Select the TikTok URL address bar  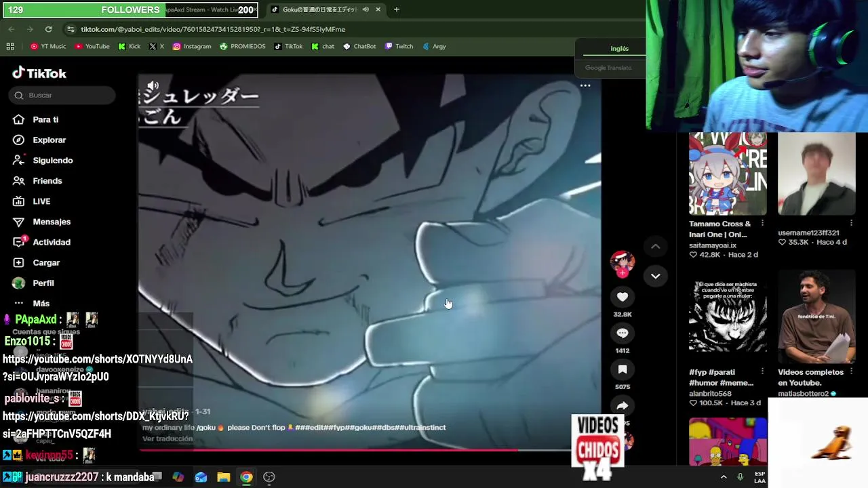pyautogui.click(x=213, y=29)
